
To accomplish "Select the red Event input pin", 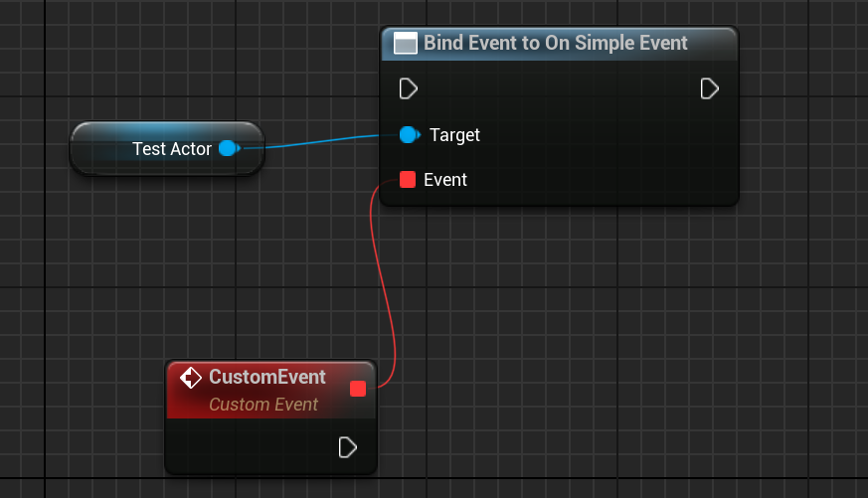I will coord(407,180).
